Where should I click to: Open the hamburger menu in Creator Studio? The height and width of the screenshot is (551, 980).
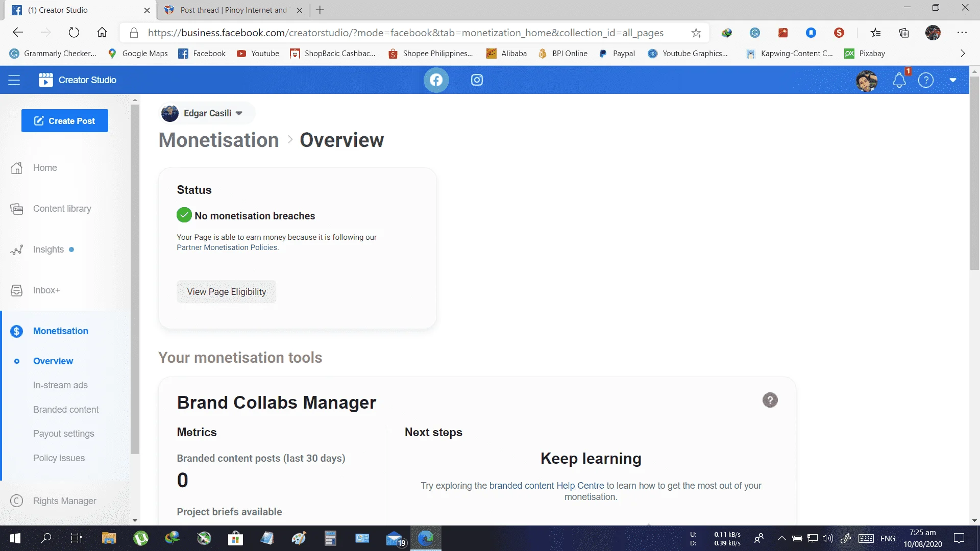[14, 80]
